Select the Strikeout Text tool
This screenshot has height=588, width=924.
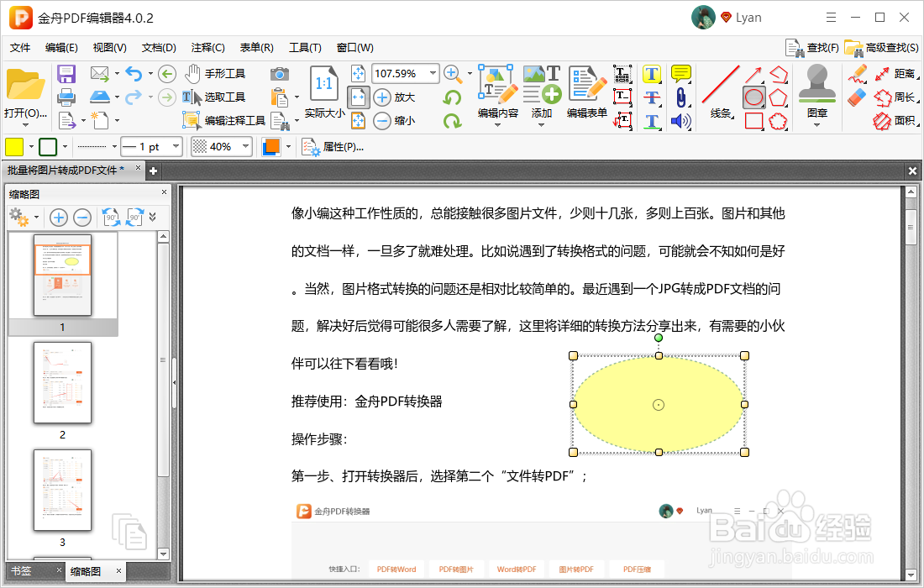[x=651, y=97]
